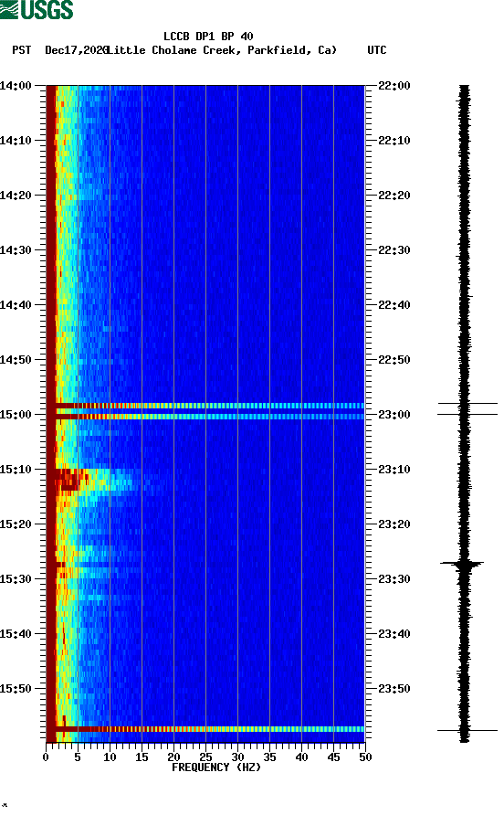
Task: Select the title text "LCCB DP1 BP 40"
Action: [x=208, y=37]
